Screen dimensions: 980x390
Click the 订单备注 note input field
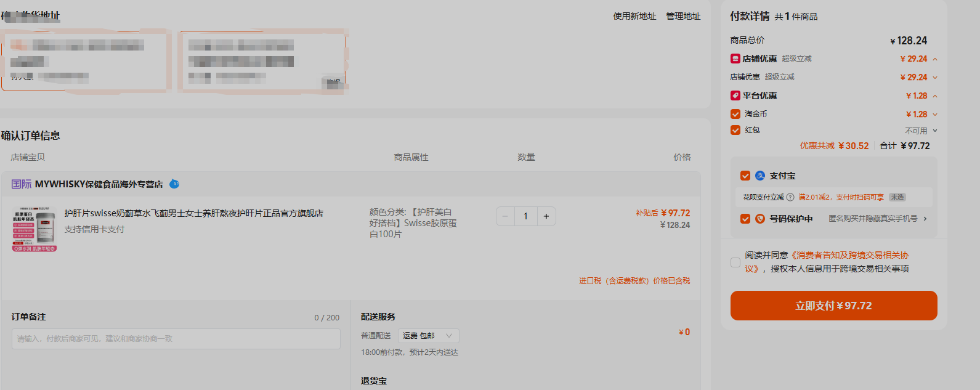[176, 339]
